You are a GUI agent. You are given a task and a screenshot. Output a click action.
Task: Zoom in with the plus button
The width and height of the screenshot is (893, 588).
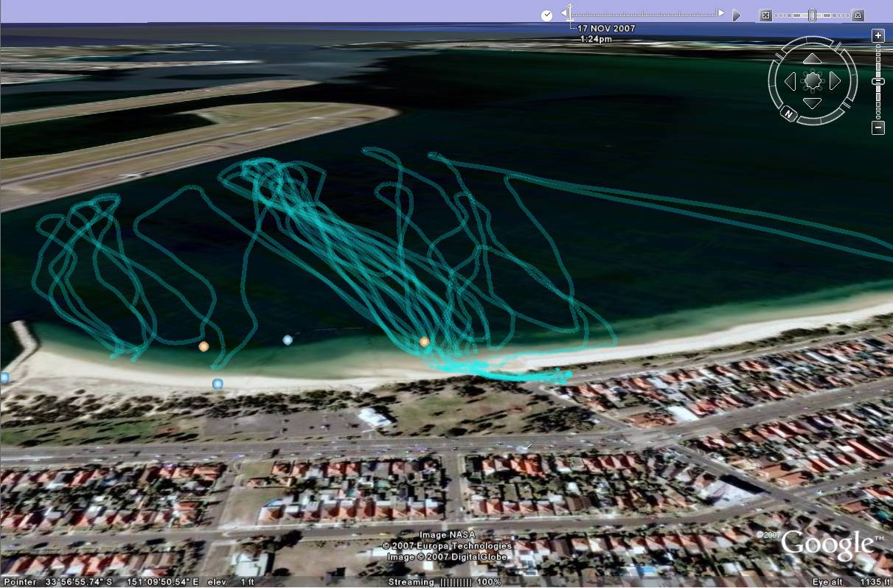click(x=877, y=35)
